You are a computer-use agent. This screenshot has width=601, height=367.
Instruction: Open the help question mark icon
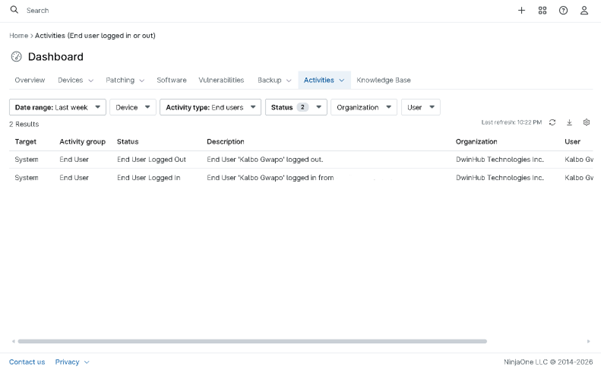[563, 10]
